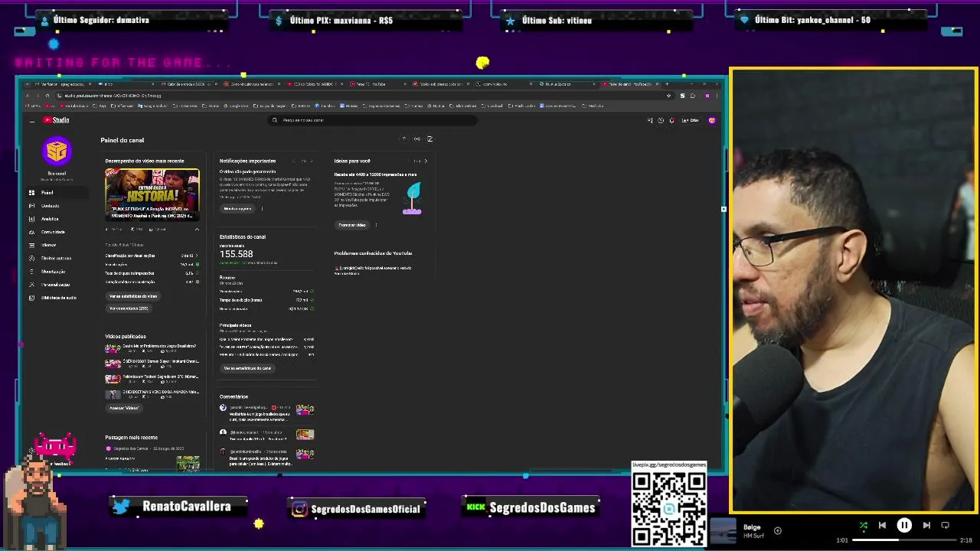
Task: Click the Ver comentários button
Action: click(129, 308)
